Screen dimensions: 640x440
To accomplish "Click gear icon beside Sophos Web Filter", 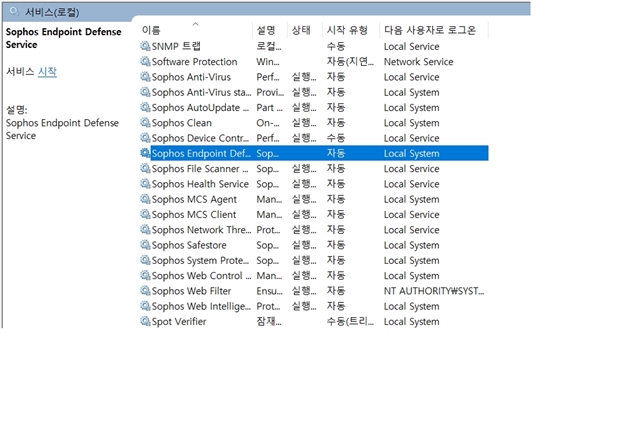I will [145, 291].
